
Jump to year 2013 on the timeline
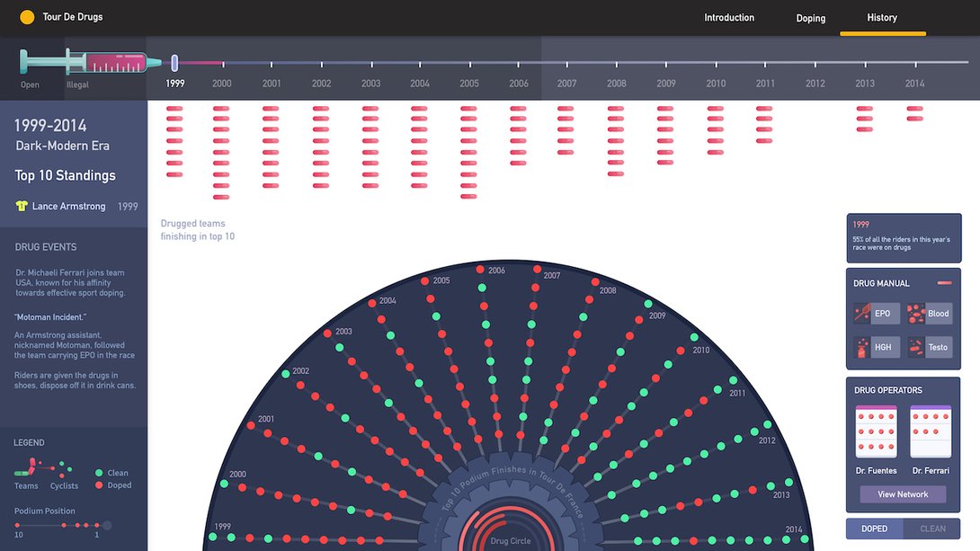[x=865, y=83]
